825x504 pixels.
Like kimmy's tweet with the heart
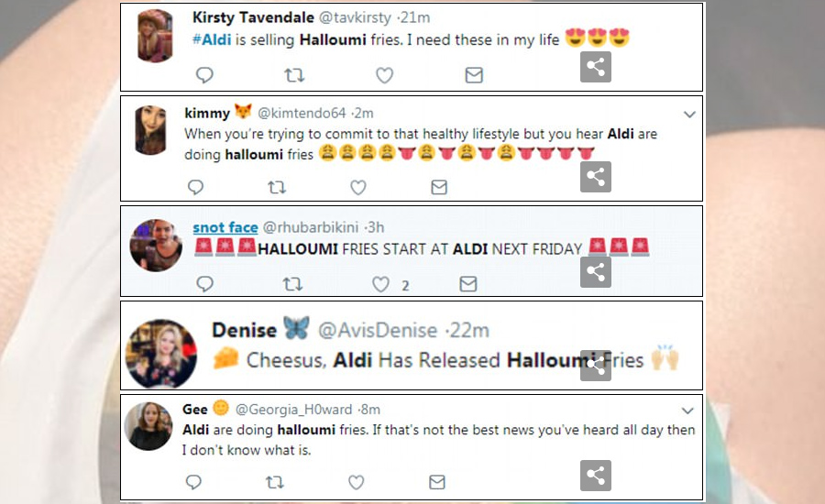tap(358, 187)
